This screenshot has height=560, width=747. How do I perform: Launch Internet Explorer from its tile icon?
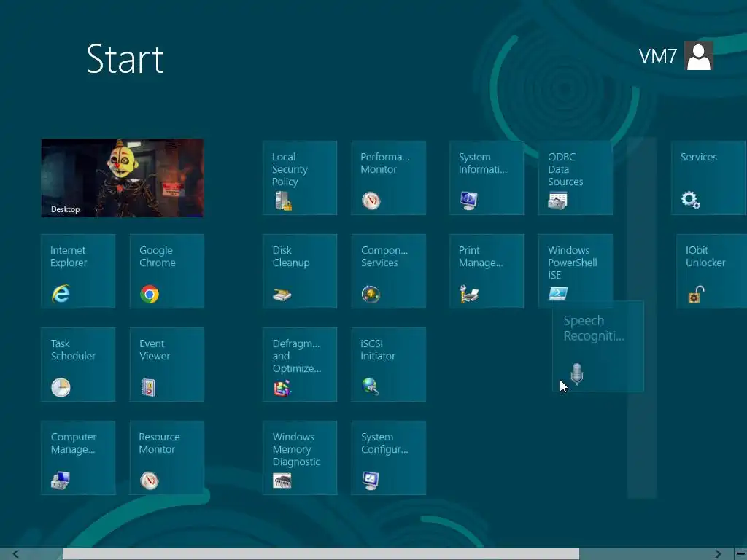coord(61,293)
